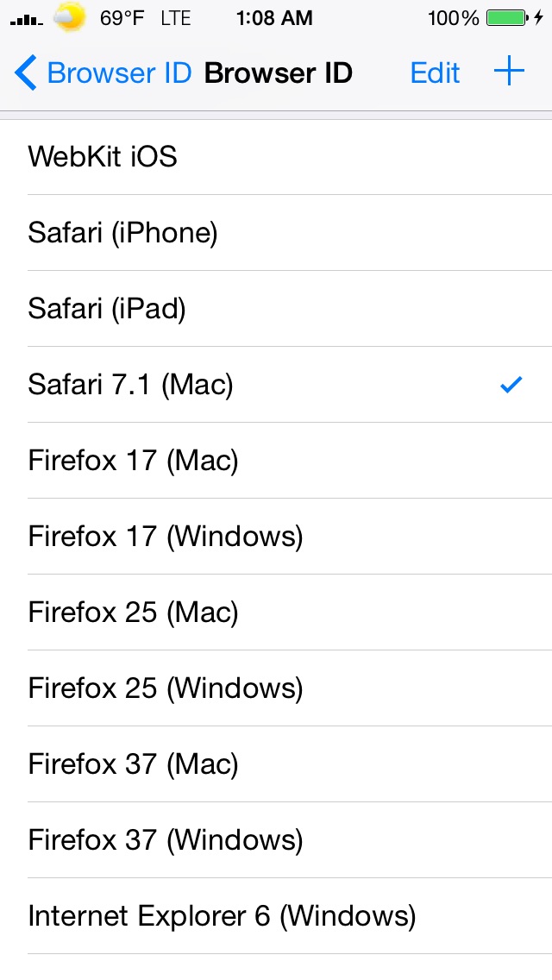Viewport: 552px width, 980px height.
Task: Tap the battery icon in status bar
Action: 506,17
